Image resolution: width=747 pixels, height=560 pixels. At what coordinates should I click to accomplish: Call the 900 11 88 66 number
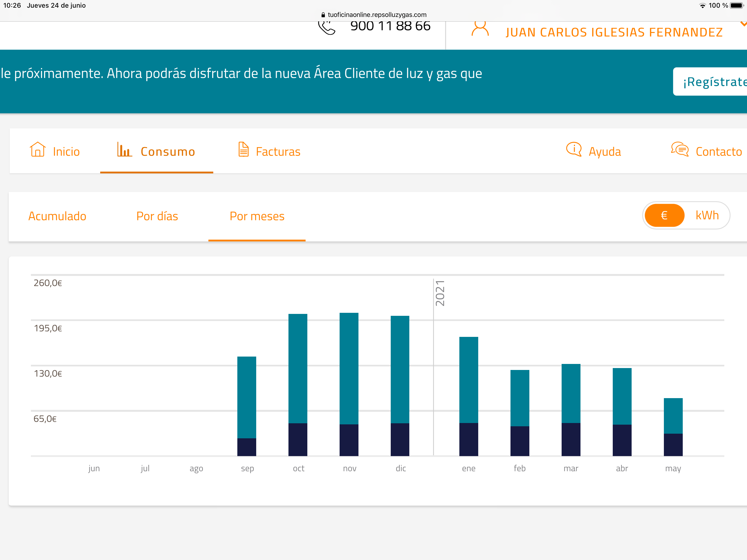coord(390,26)
